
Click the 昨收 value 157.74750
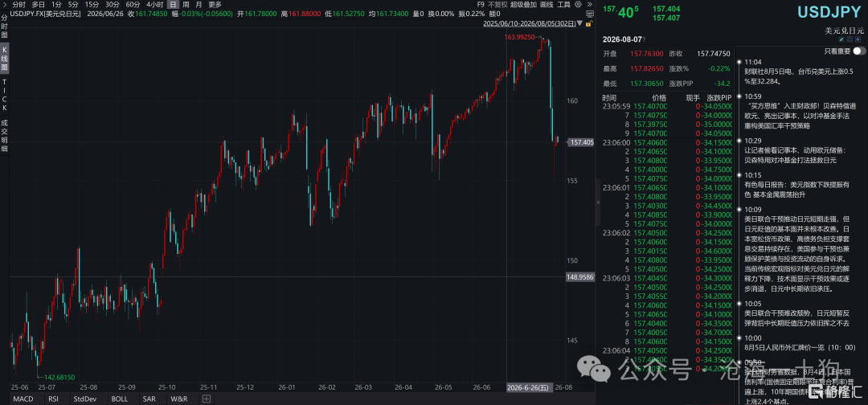click(x=714, y=54)
